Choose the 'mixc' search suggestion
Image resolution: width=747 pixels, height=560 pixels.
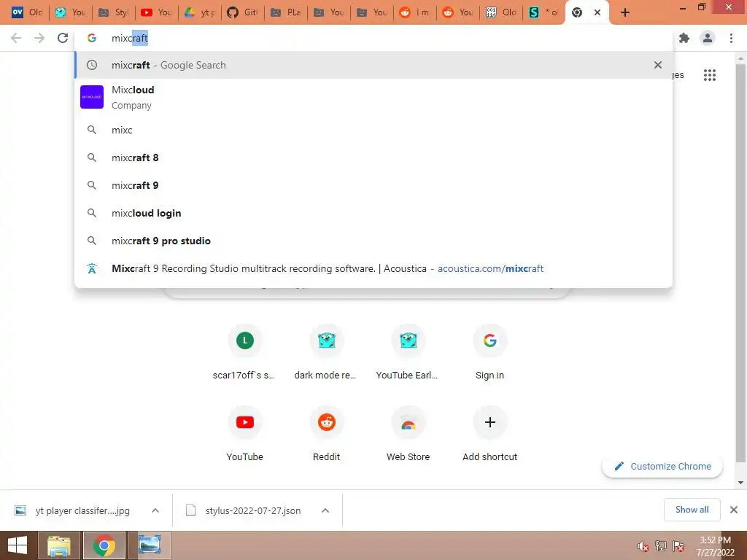pos(373,130)
